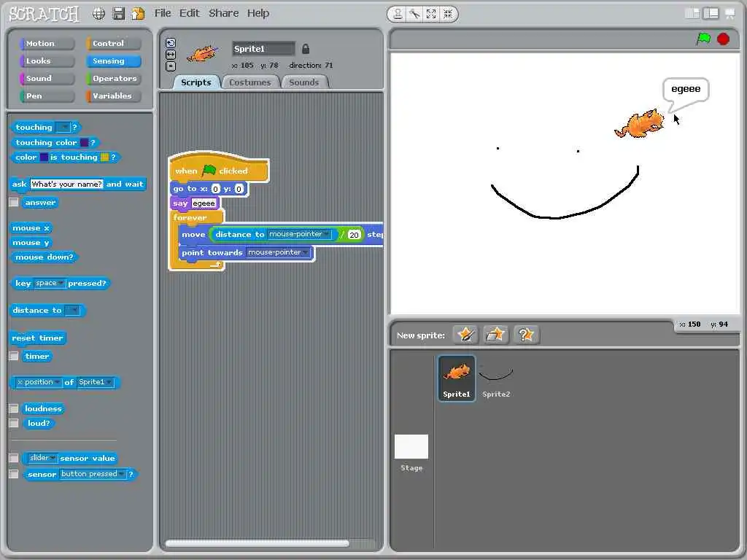Click the share project icon
Image resolution: width=747 pixels, height=560 pixels.
(138, 14)
